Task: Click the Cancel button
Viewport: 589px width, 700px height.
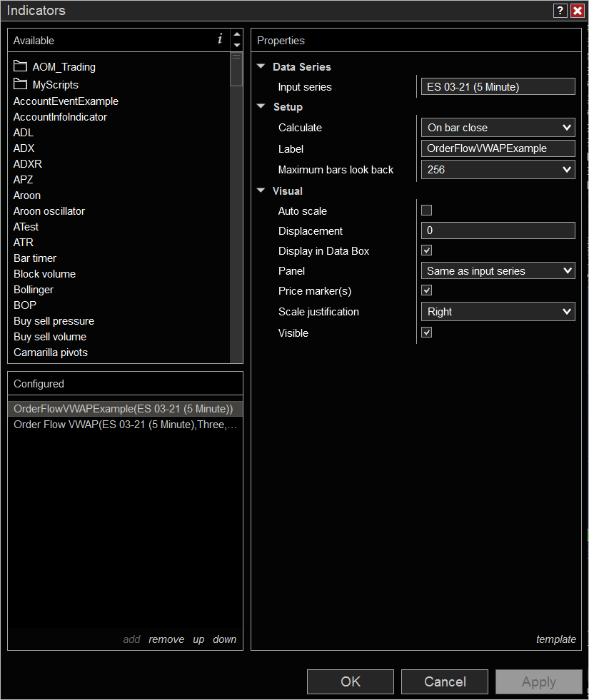Action: 445,681
